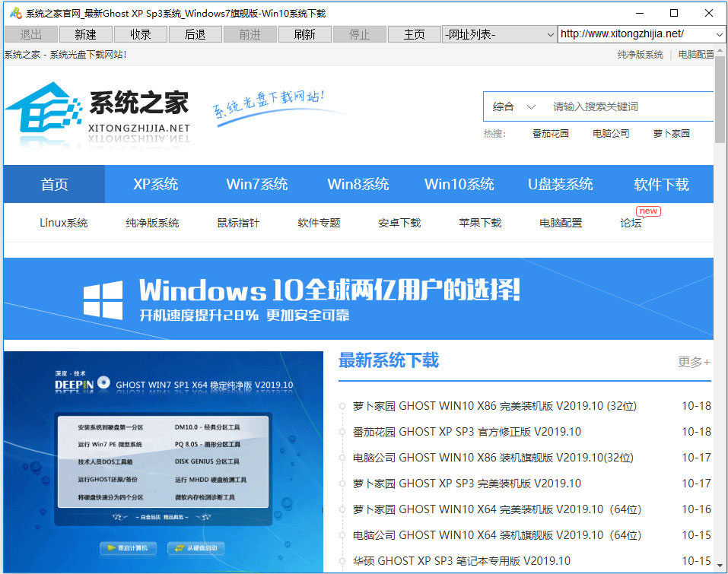Screen dimensions: 728x574
Task: Select the 软件下载 navigation tab
Action: (x=662, y=184)
